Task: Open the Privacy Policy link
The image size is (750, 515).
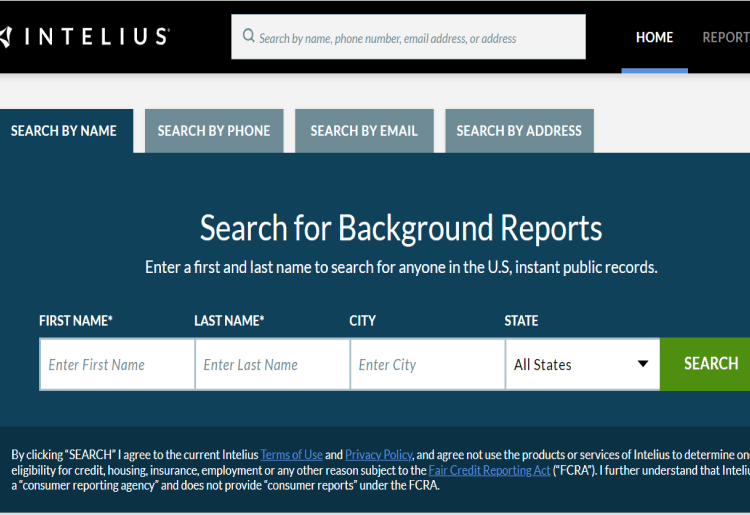Action: pyautogui.click(x=378, y=454)
